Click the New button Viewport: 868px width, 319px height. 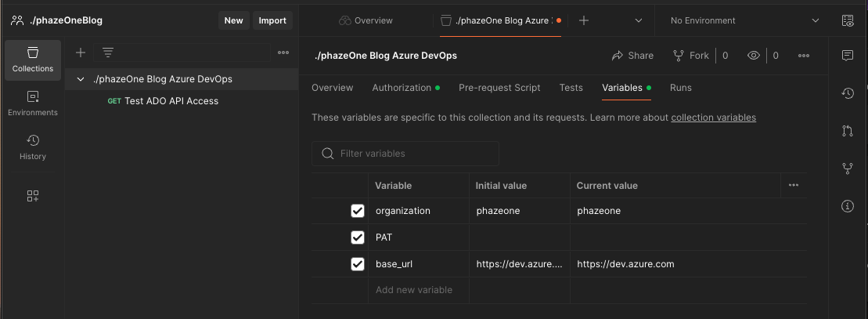point(233,20)
